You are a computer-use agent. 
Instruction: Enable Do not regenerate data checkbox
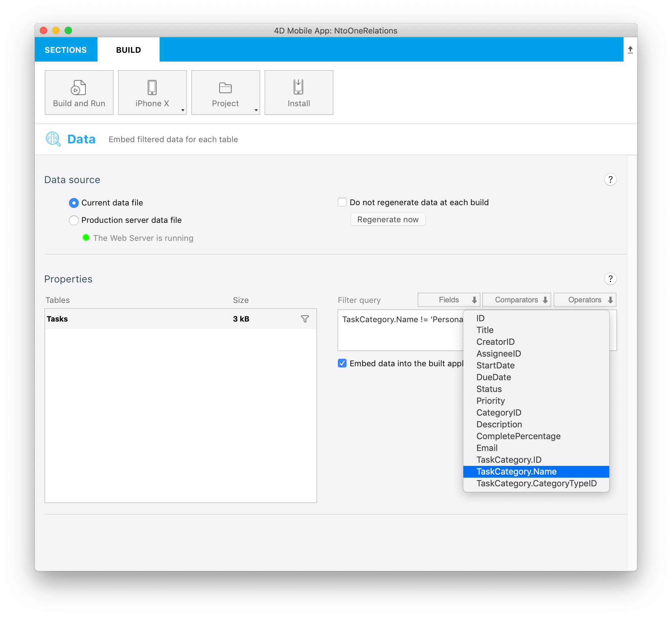click(x=342, y=202)
